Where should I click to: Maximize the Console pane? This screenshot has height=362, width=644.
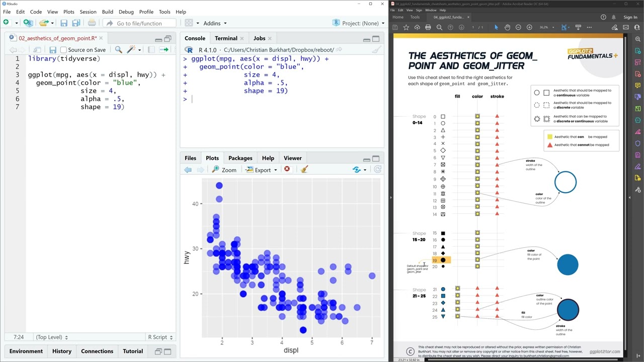[x=376, y=39]
